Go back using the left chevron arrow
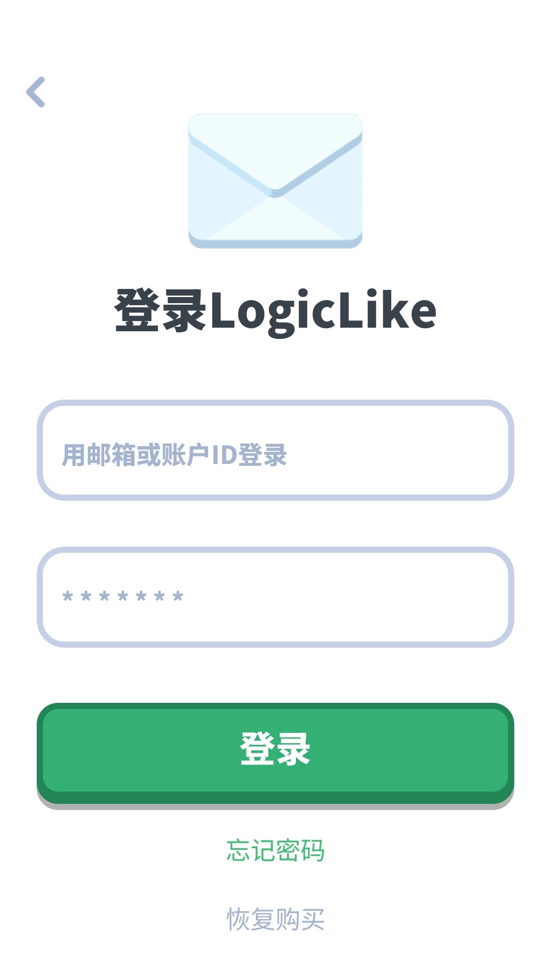Screen dimensions: 551x980 point(36,92)
